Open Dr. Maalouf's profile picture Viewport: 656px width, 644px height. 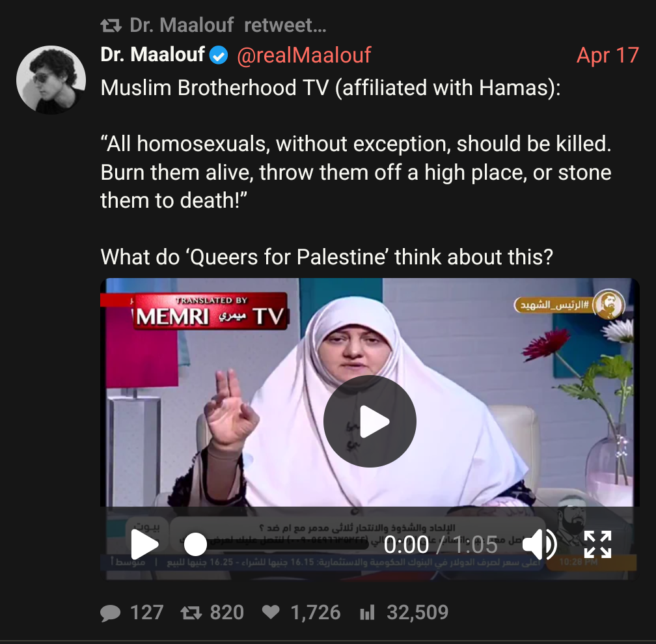(x=51, y=80)
